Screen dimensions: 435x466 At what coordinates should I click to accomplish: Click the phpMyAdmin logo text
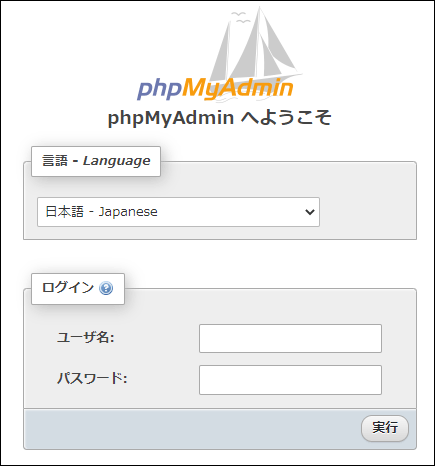[215, 89]
